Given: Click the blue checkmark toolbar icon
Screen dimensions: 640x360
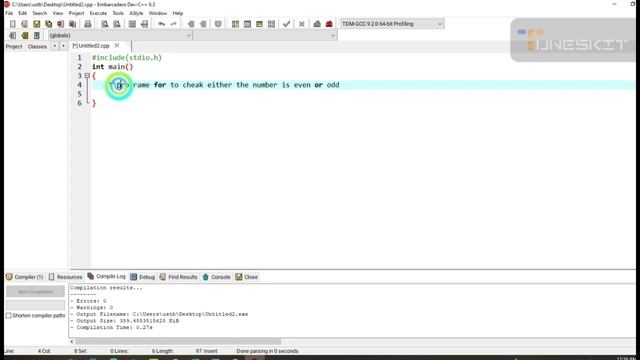Looking at the screenshot, I should [287, 24].
